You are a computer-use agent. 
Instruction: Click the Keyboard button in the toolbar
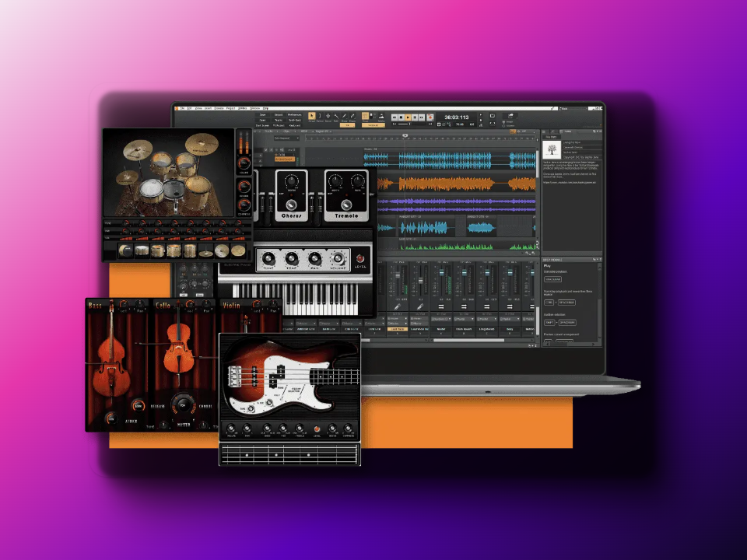[294, 126]
